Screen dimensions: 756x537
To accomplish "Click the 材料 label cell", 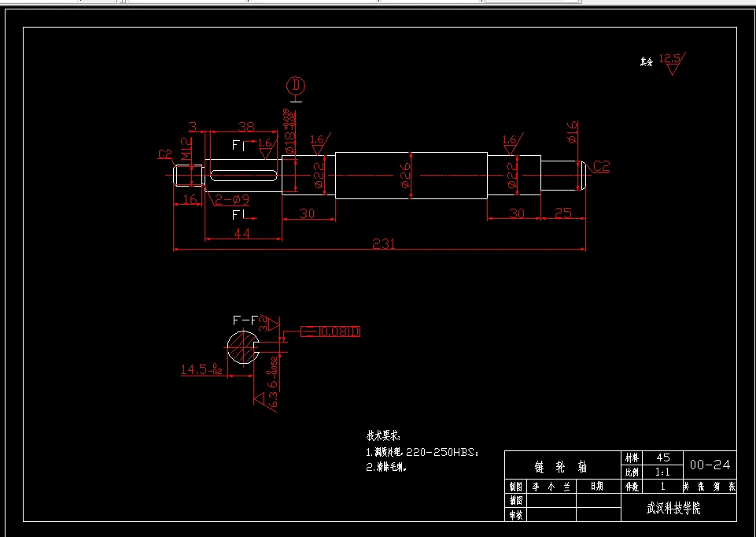I will (x=632, y=457).
